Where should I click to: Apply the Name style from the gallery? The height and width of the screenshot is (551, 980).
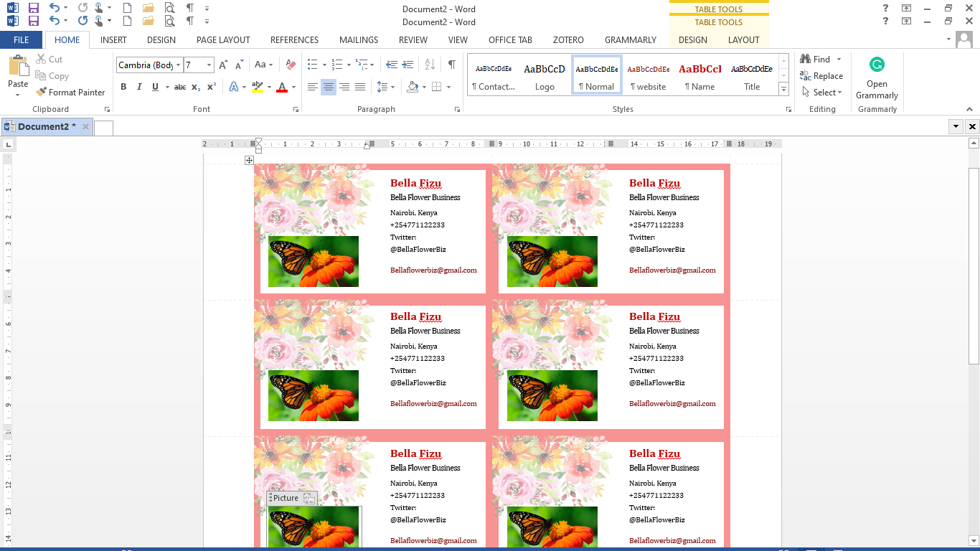click(701, 74)
